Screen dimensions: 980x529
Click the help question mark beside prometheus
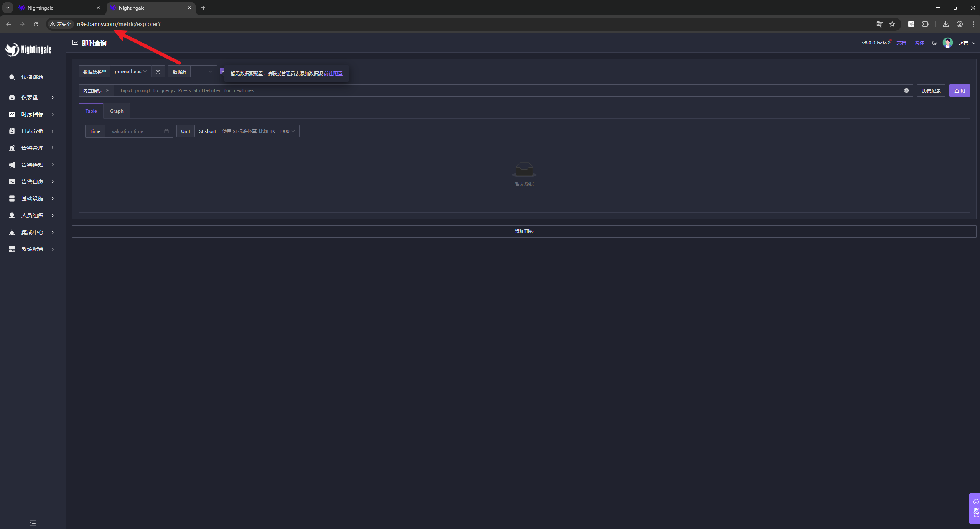[158, 72]
